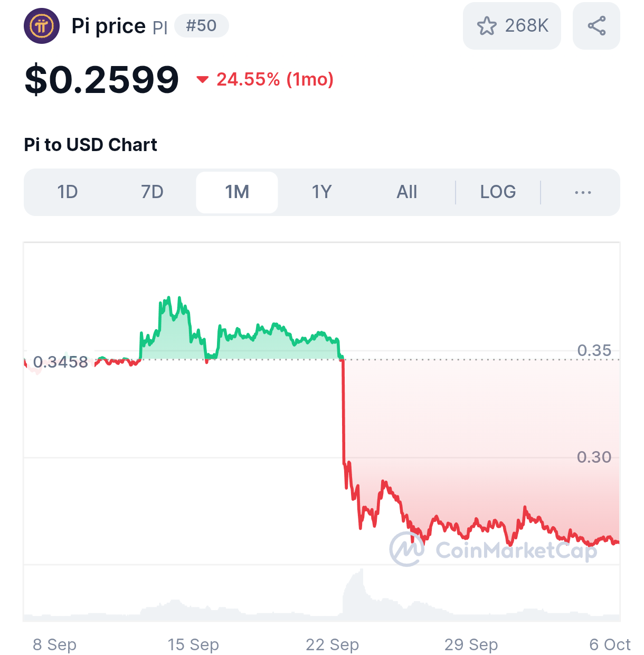Image resolution: width=644 pixels, height=655 pixels.
Task: Click the 29 Sep date axis label
Action: [471, 644]
